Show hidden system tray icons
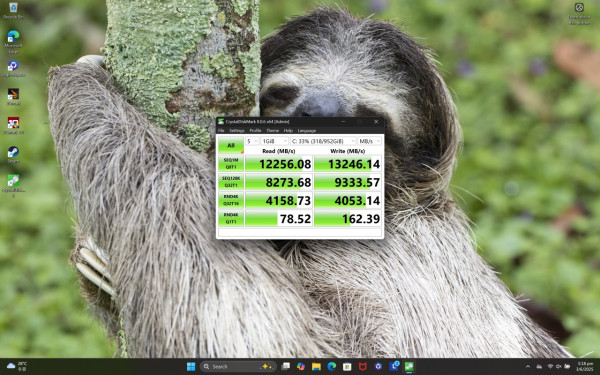600x375 pixels. point(528,367)
